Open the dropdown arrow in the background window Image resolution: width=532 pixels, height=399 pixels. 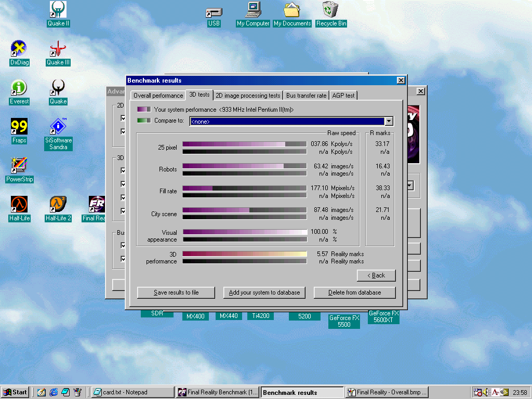410,185
